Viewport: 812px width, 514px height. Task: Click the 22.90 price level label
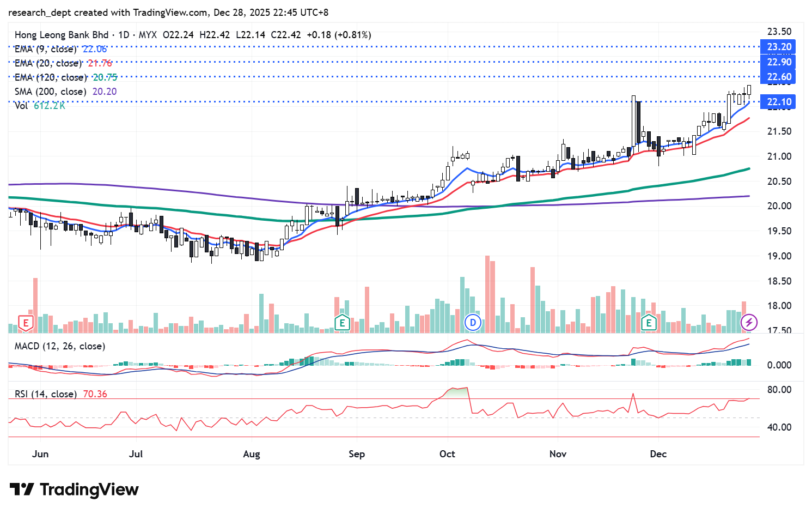pyautogui.click(x=779, y=62)
